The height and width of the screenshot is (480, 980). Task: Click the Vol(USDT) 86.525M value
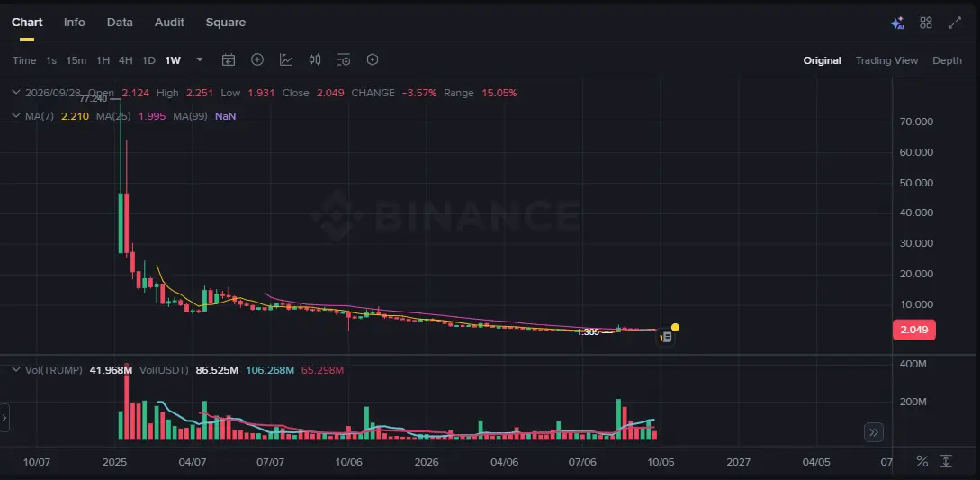pos(217,370)
